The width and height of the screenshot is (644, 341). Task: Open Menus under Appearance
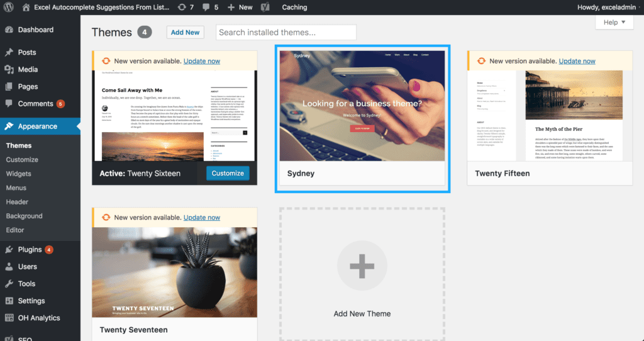(x=16, y=187)
